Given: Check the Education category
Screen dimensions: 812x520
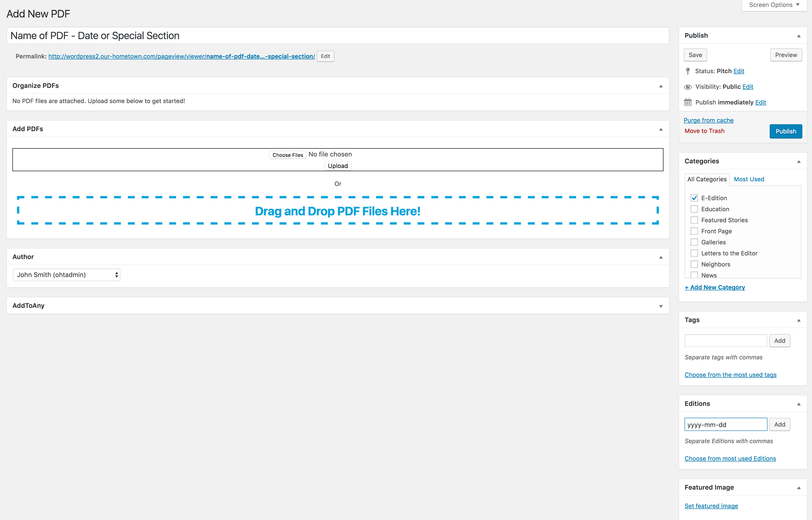Looking at the screenshot, I should pyautogui.click(x=694, y=209).
